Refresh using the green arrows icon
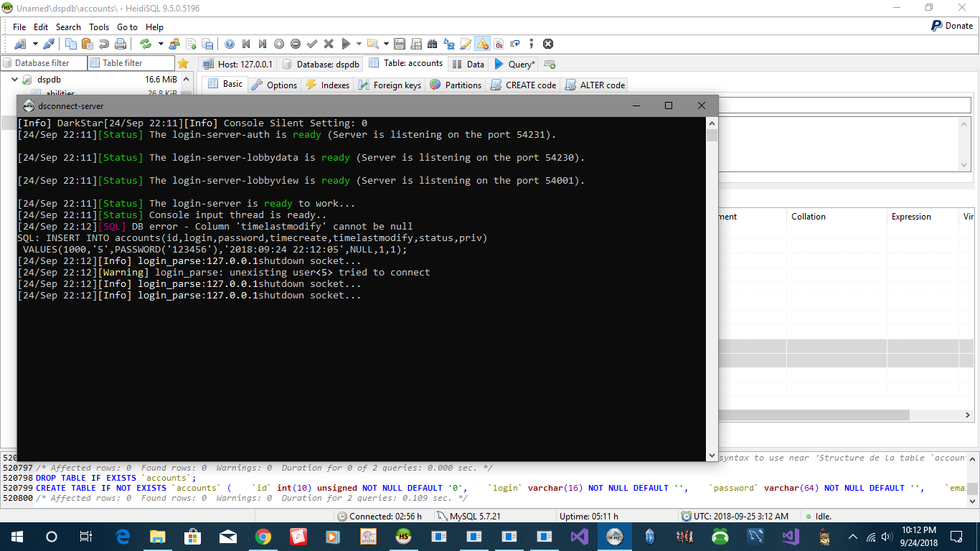980x551 pixels. pyautogui.click(x=146, y=44)
